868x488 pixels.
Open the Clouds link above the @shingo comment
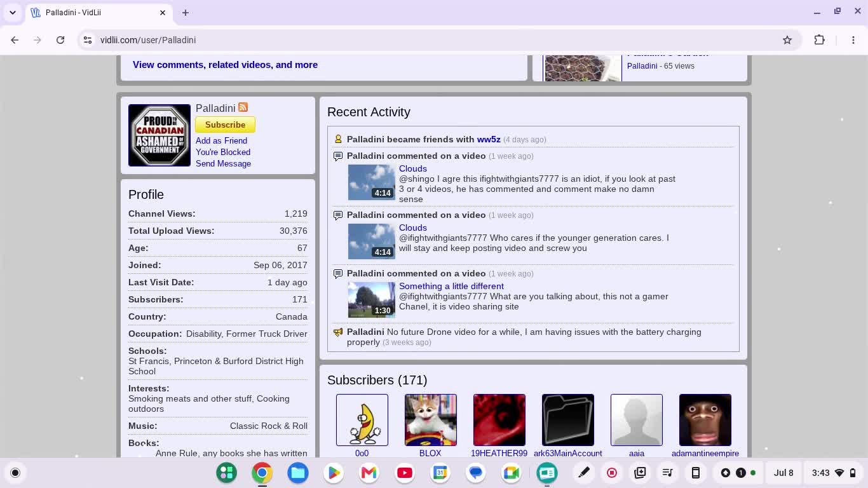coord(413,168)
